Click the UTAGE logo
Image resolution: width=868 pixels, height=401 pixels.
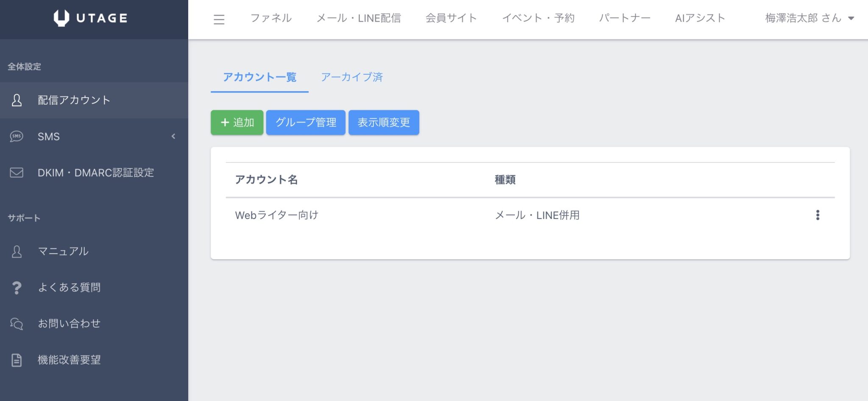coord(90,18)
